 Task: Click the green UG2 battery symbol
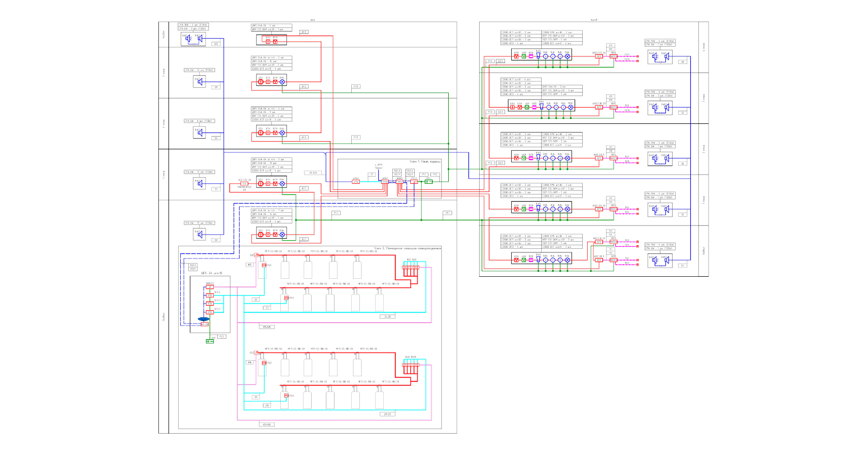point(210,341)
